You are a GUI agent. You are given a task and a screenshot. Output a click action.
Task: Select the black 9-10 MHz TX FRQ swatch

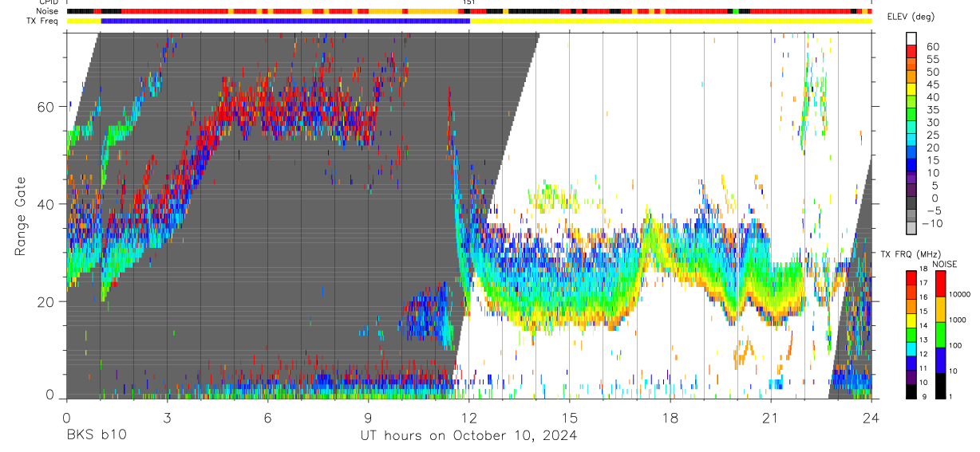[x=911, y=391]
